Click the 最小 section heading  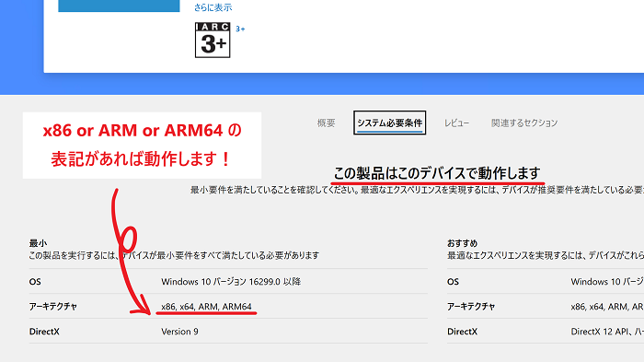coord(38,243)
